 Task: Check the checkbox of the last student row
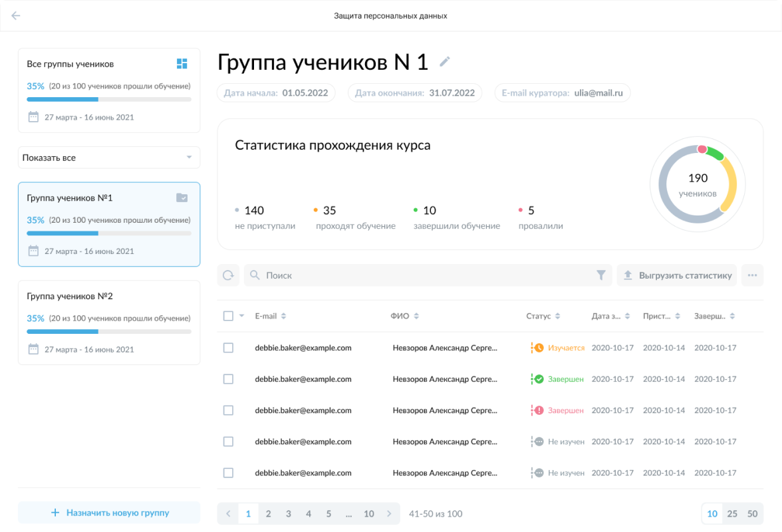click(x=228, y=473)
